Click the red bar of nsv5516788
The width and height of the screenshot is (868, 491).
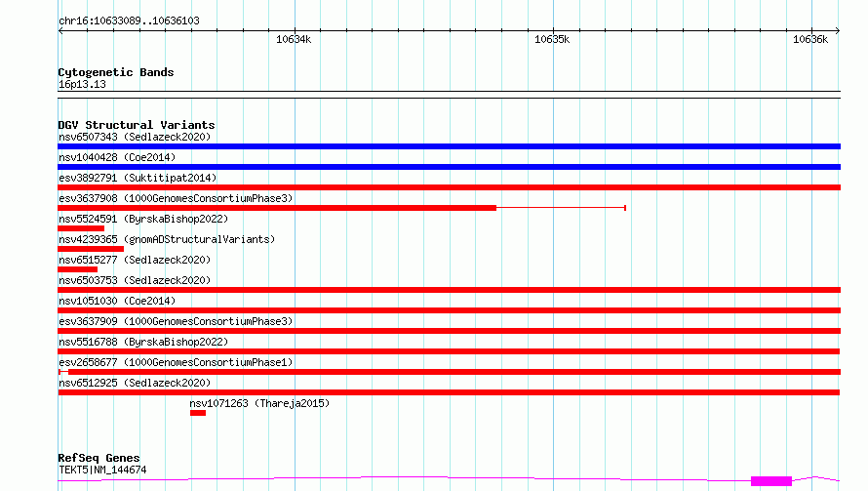tap(449, 351)
